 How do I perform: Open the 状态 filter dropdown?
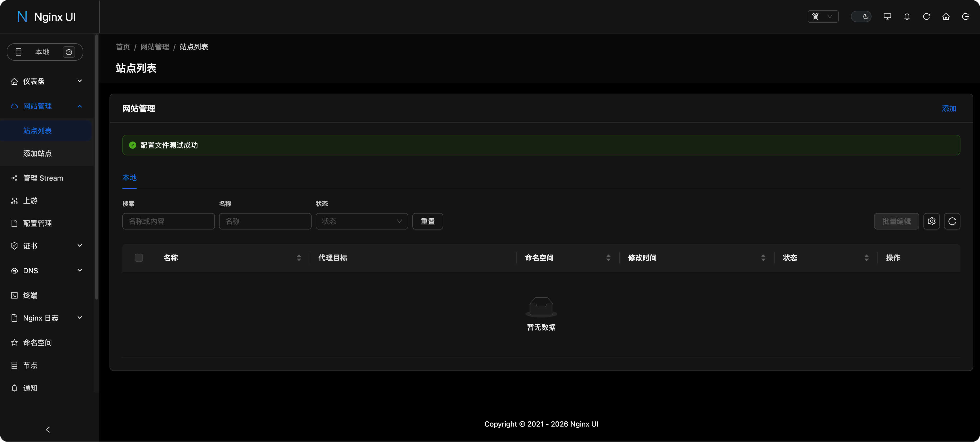(x=361, y=221)
